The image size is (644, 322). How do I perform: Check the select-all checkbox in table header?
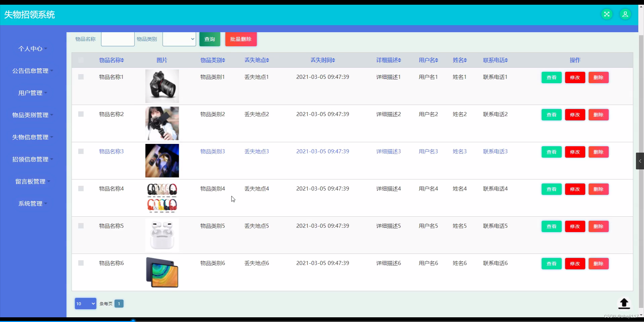click(x=81, y=60)
